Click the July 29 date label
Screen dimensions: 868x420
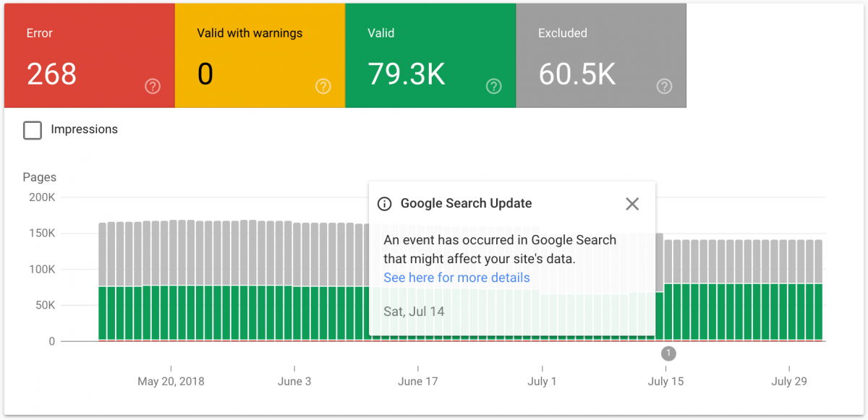789,381
